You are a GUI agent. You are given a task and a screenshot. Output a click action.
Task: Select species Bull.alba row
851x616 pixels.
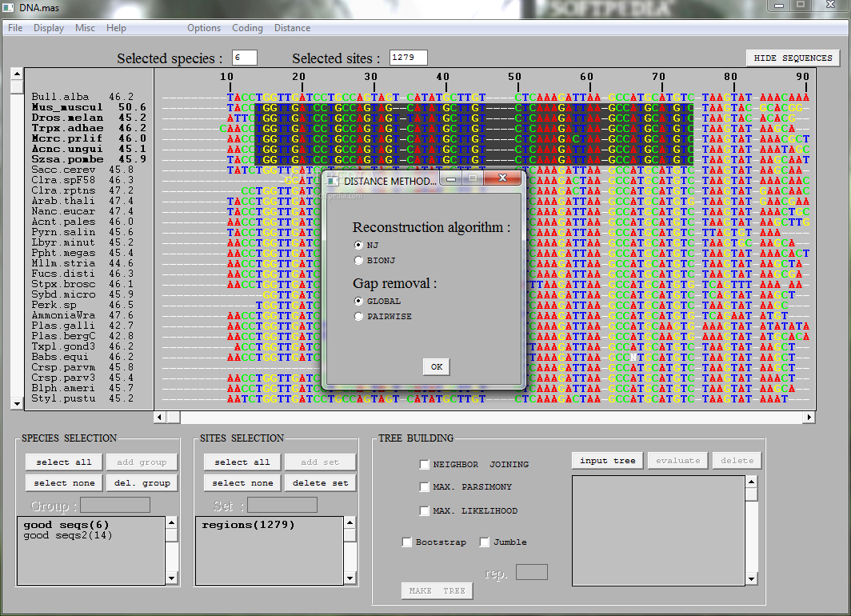pos(82,97)
